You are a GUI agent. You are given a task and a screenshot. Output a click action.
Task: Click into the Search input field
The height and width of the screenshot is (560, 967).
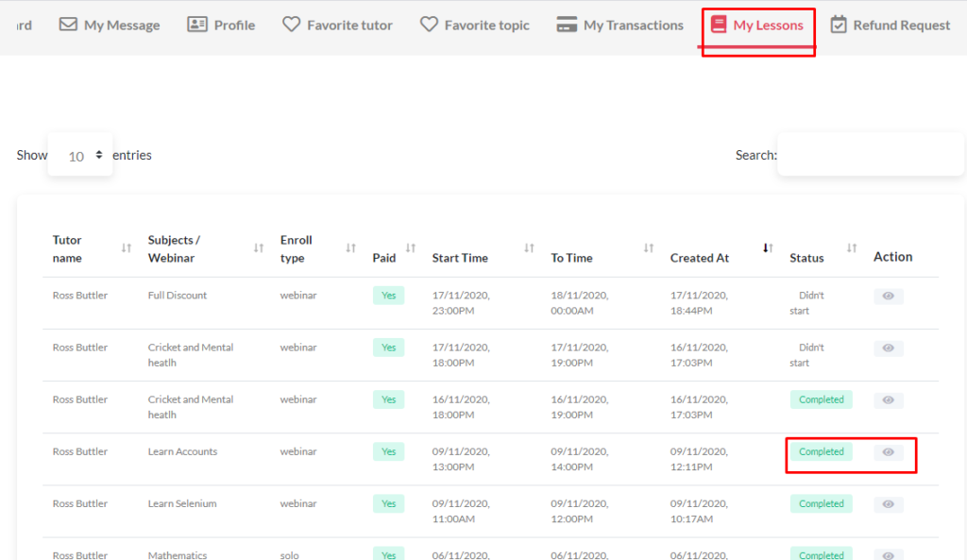click(x=870, y=155)
